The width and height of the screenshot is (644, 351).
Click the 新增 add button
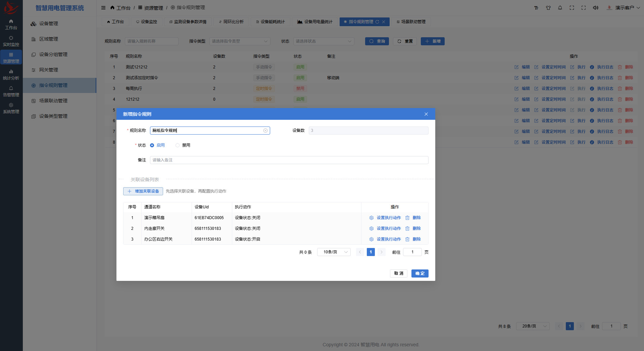pos(433,41)
